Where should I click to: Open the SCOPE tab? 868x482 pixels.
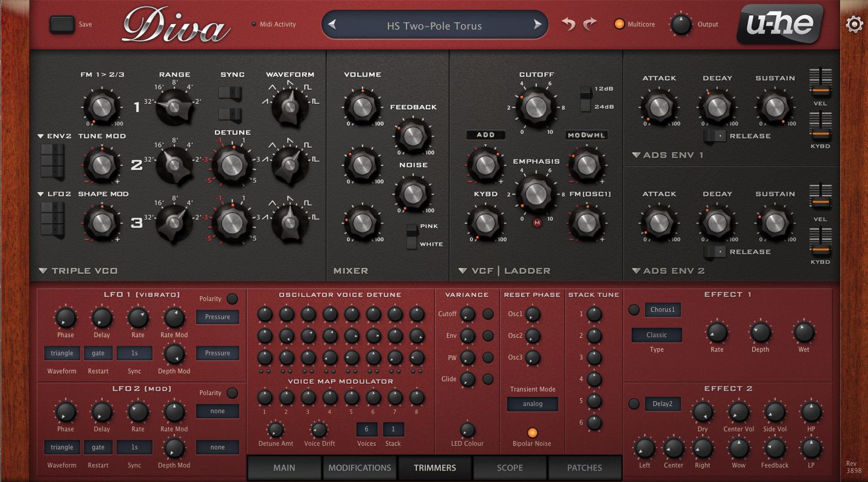tap(510, 468)
